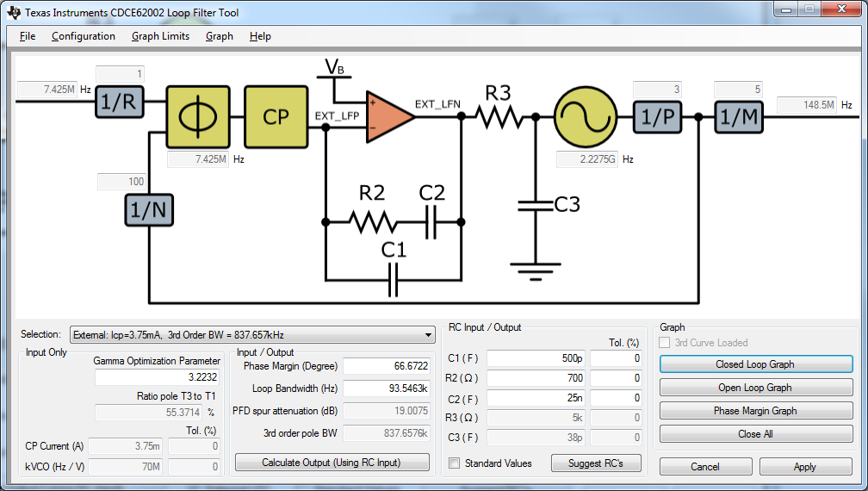Viewport: 868px width, 491px height.
Task: Open the Graph Limits menu
Action: [160, 36]
